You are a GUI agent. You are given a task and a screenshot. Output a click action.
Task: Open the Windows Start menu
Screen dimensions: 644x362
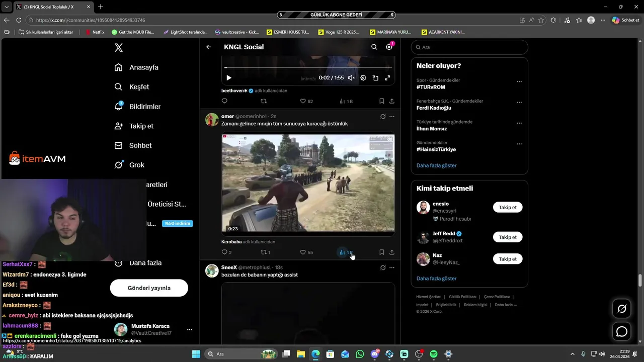tap(196, 354)
